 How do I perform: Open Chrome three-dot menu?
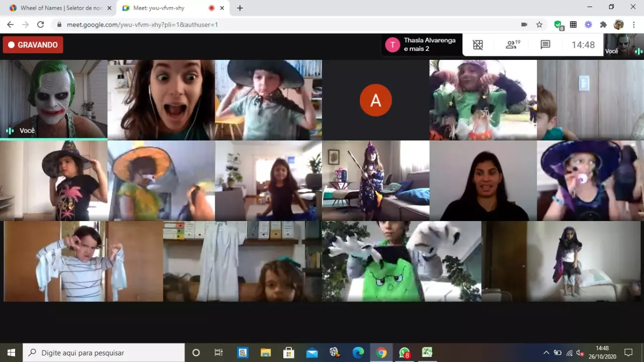click(634, 24)
